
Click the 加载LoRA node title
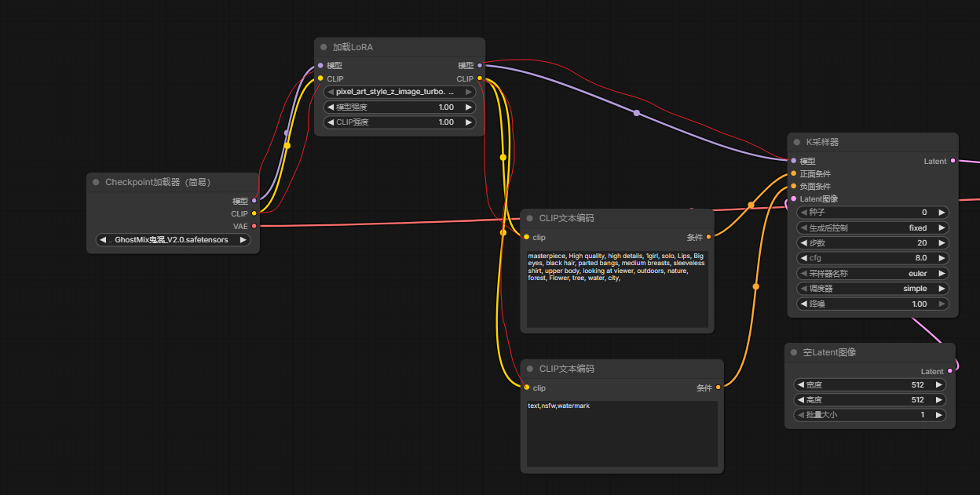[353, 47]
